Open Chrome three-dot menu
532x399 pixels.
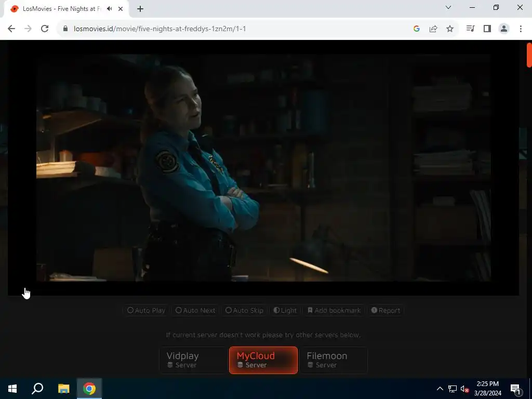(521, 29)
